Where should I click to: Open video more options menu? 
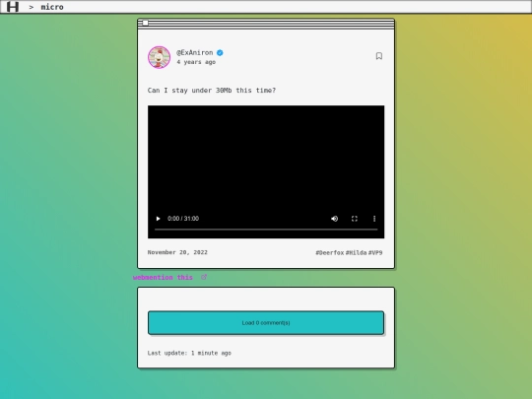click(x=374, y=219)
